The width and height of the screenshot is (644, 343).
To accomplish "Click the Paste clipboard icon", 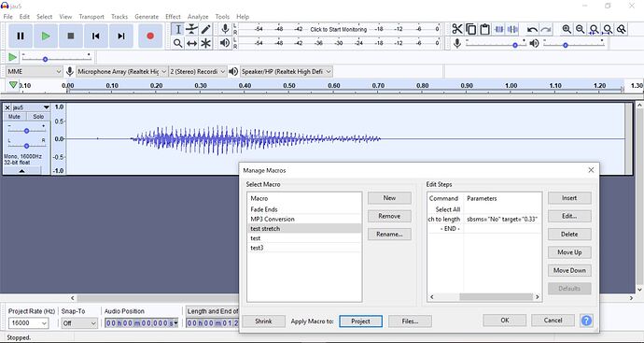I will tap(485, 29).
